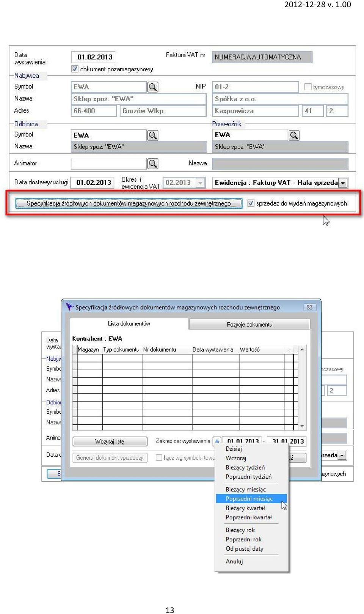Image resolution: width=364 pixels, height=614 pixels.
Task: Open Przewoźnik symbol lookup magnifier
Action: pos(294,135)
